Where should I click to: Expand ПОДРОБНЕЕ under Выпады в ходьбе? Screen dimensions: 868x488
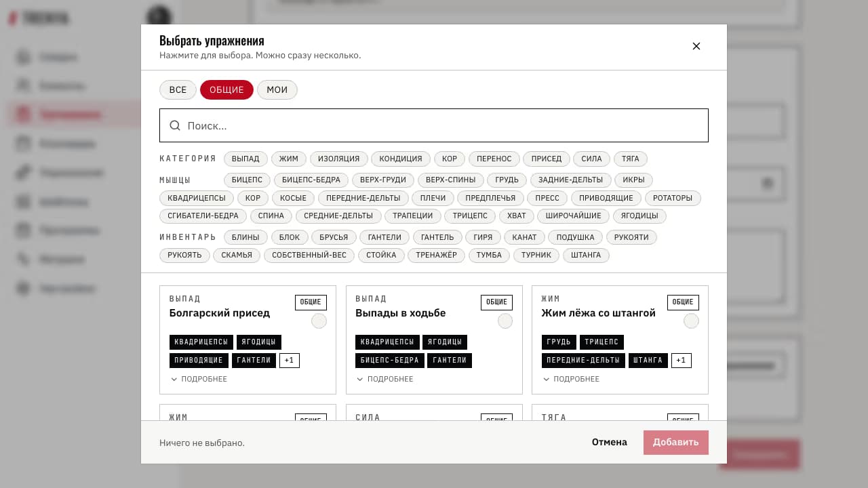tap(384, 379)
